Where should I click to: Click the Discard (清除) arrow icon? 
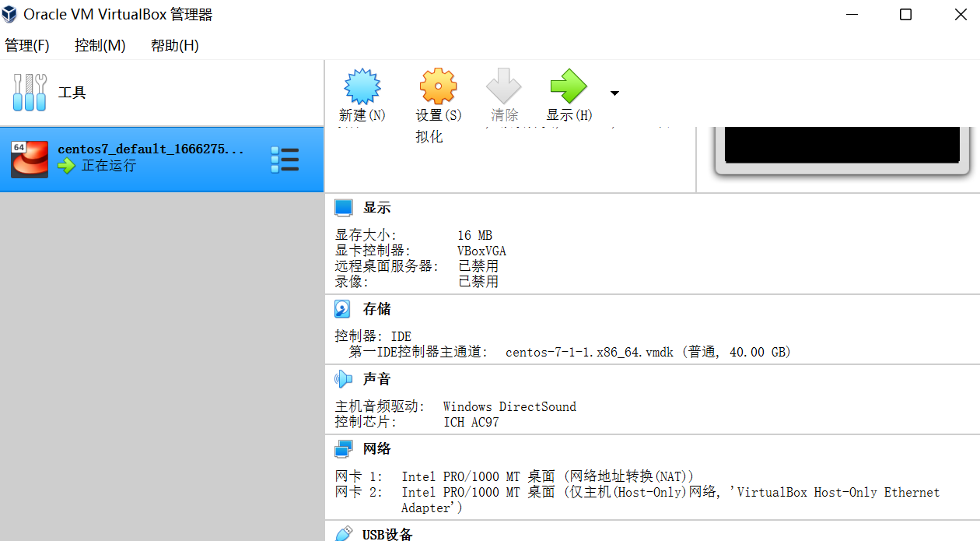(x=504, y=86)
